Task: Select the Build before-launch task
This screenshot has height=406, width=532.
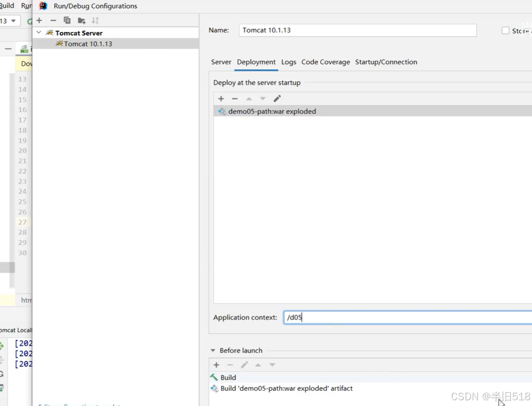Action: [x=370, y=378]
